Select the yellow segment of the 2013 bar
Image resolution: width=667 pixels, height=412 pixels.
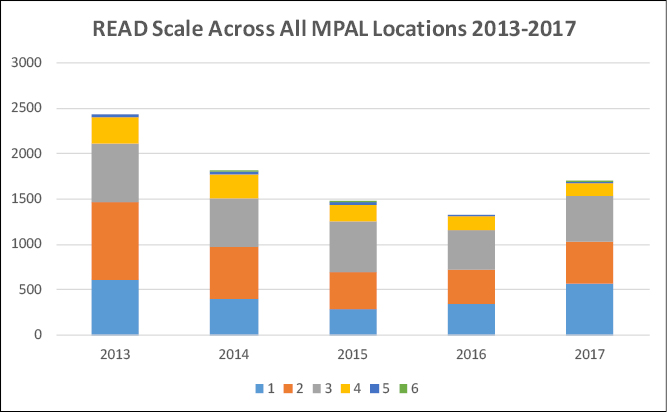[x=114, y=130]
